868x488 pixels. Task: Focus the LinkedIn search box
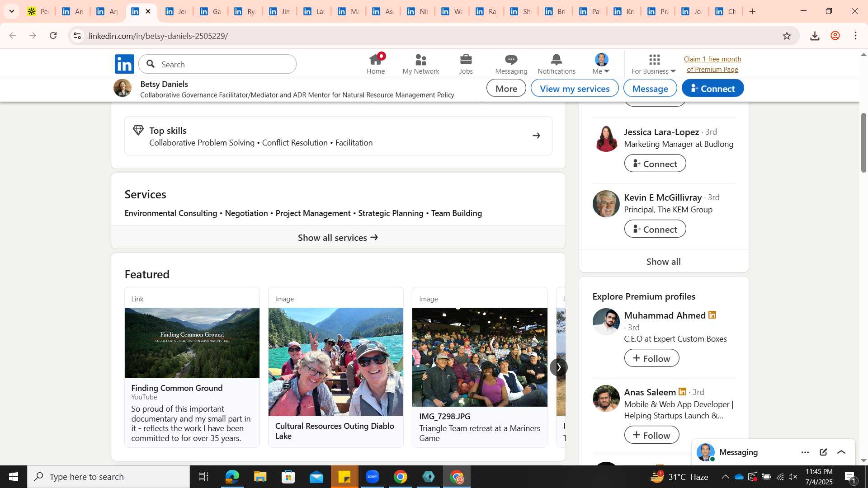[x=217, y=64]
